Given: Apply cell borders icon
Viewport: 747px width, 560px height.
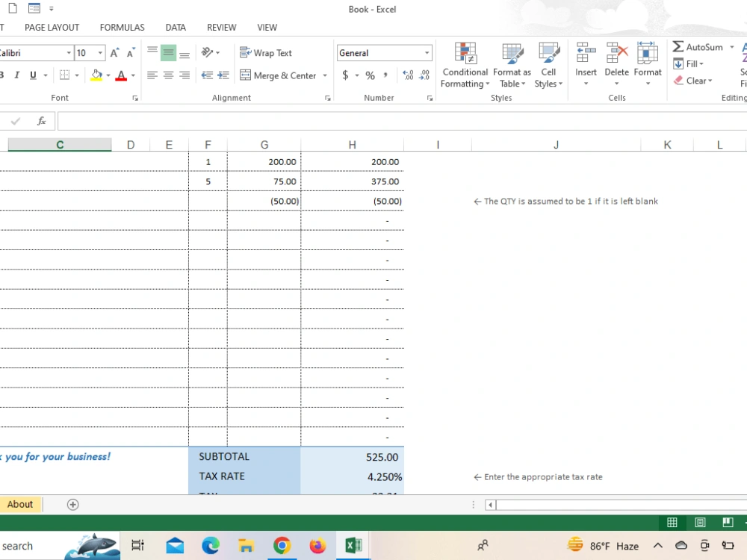Looking at the screenshot, I should (64, 75).
